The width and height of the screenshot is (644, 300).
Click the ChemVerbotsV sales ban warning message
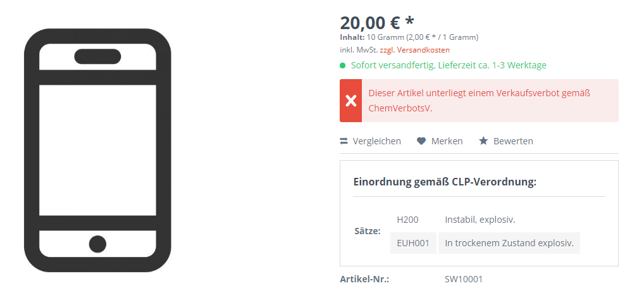[x=479, y=101]
